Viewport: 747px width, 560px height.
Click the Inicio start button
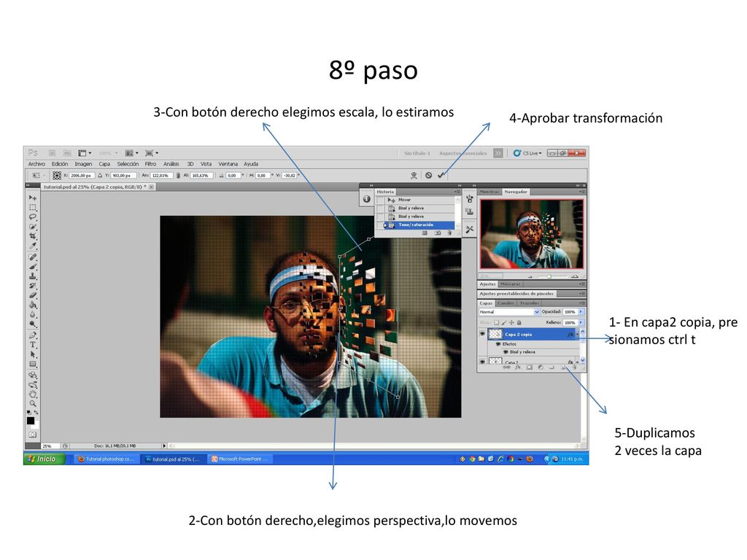43,459
